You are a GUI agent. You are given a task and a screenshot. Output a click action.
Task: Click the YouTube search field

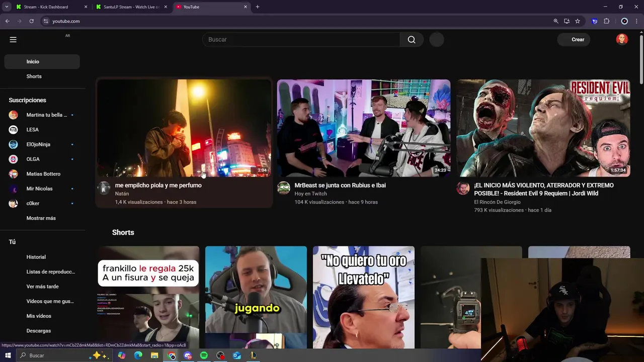click(301, 40)
